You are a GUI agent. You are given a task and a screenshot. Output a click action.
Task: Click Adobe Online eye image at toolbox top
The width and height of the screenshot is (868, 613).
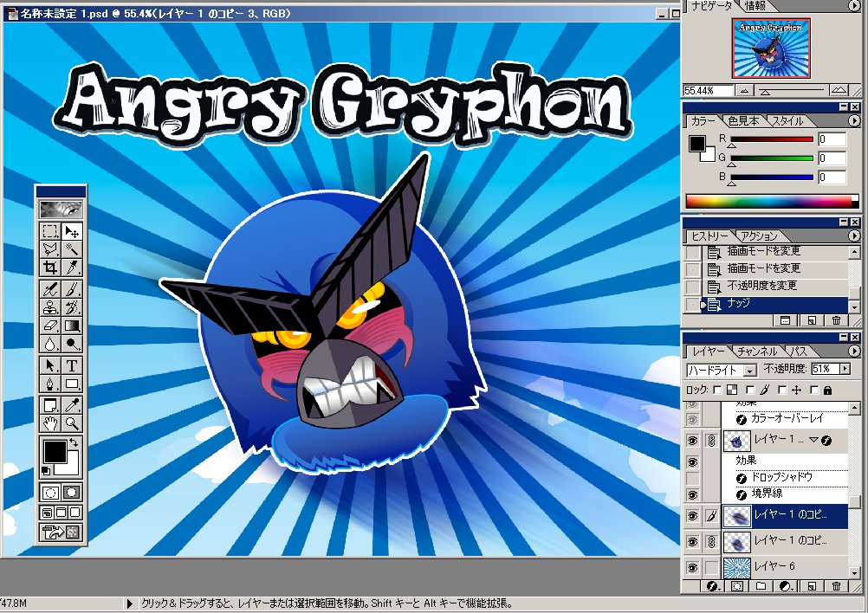coord(61,210)
